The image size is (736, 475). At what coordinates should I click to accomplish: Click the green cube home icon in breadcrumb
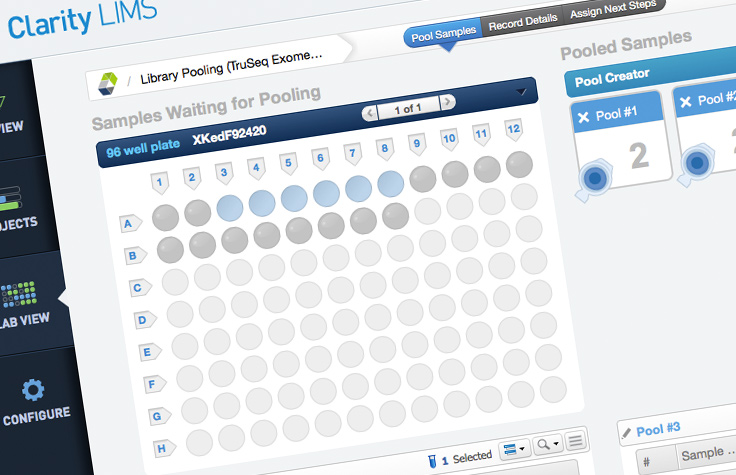pyautogui.click(x=107, y=83)
